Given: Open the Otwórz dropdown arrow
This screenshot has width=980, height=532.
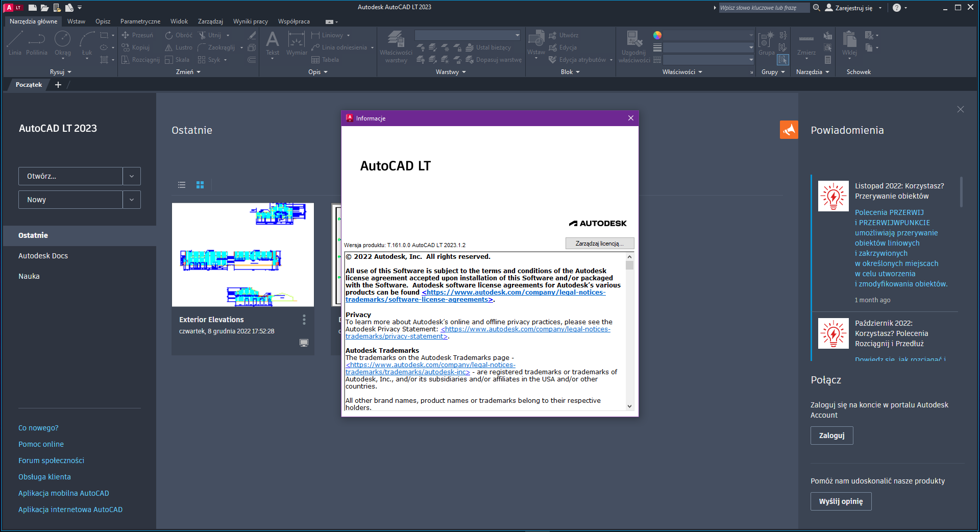Looking at the screenshot, I should (x=132, y=176).
